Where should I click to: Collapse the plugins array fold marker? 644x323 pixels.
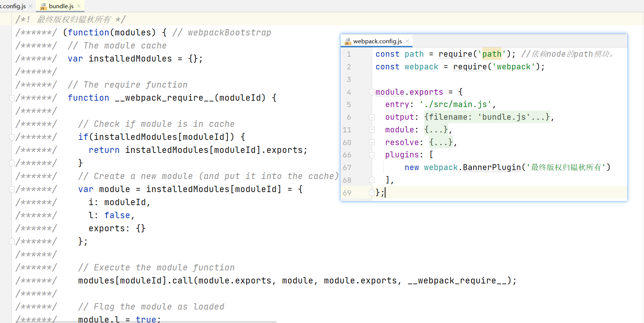(372, 155)
